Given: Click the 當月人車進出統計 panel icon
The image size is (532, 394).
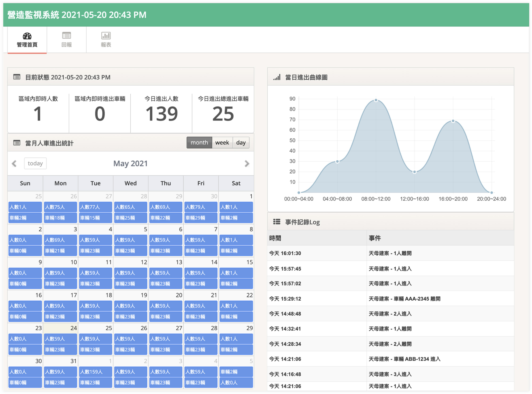Looking at the screenshot, I should [17, 143].
